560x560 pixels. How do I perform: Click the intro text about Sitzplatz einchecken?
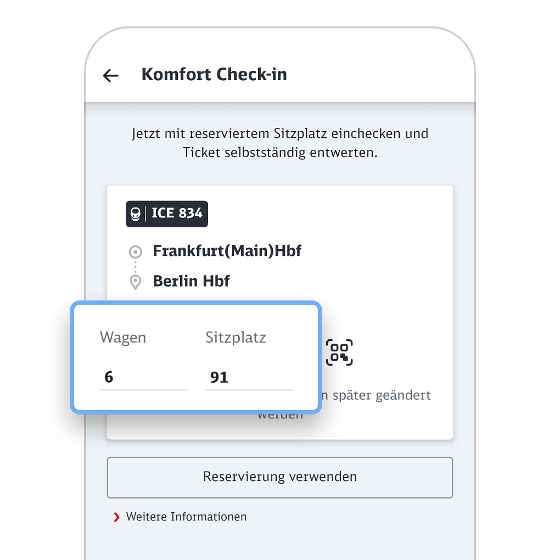click(x=280, y=143)
